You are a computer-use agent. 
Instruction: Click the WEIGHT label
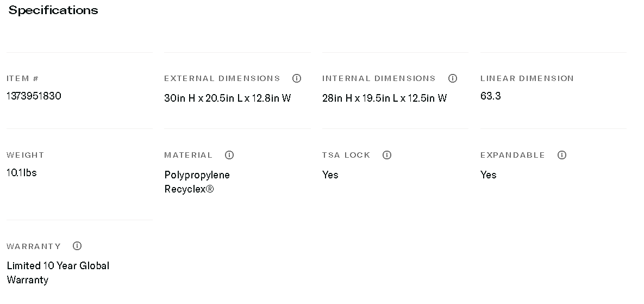25,155
